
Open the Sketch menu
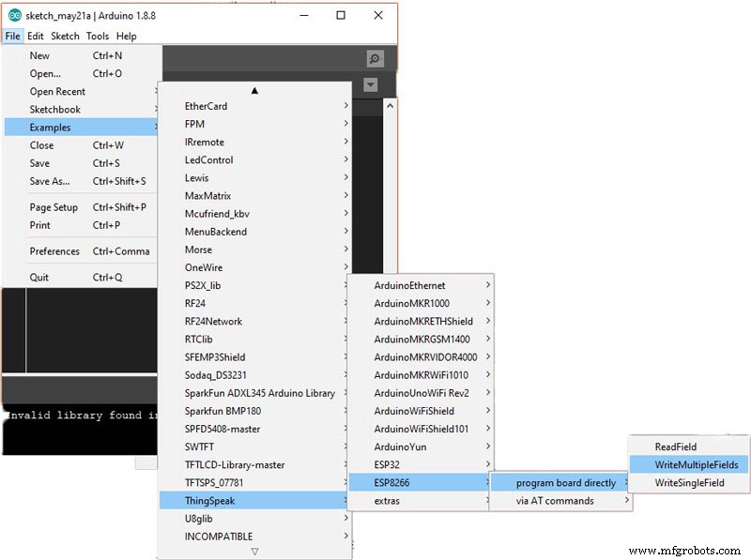click(x=65, y=37)
